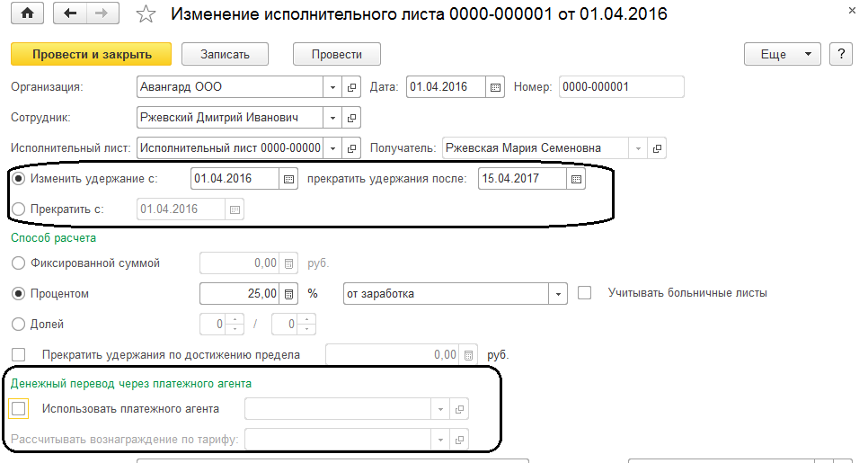The width and height of the screenshot is (868, 463).
Task: Click the Записать button
Action: (x=225, y=54)
